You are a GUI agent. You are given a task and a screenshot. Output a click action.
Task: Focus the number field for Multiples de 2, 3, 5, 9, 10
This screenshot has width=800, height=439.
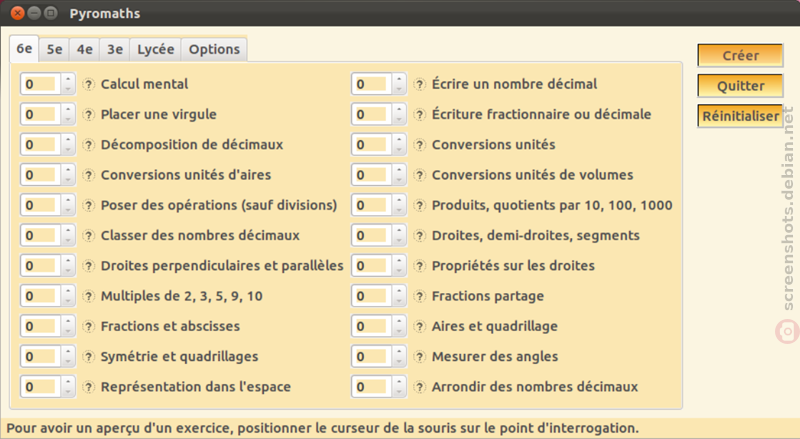[41, 296]
